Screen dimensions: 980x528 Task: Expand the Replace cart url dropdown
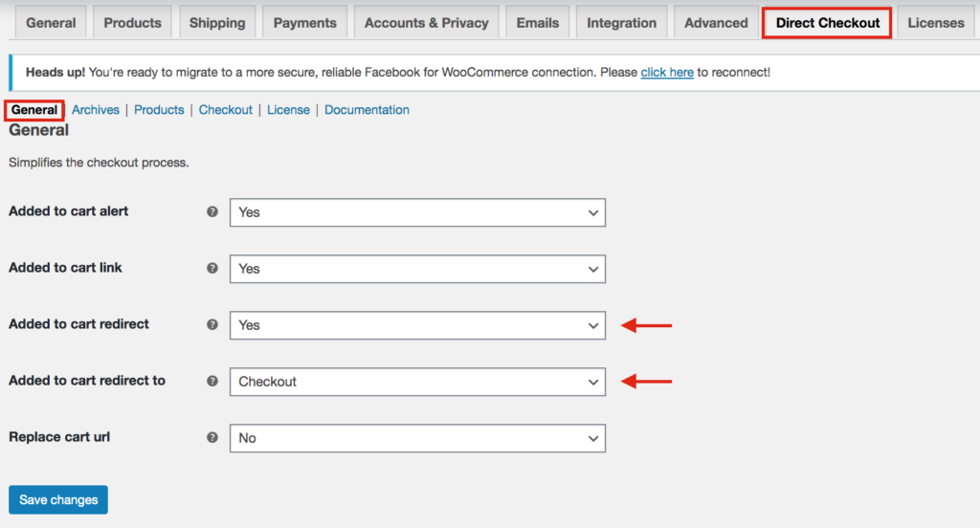417,438
